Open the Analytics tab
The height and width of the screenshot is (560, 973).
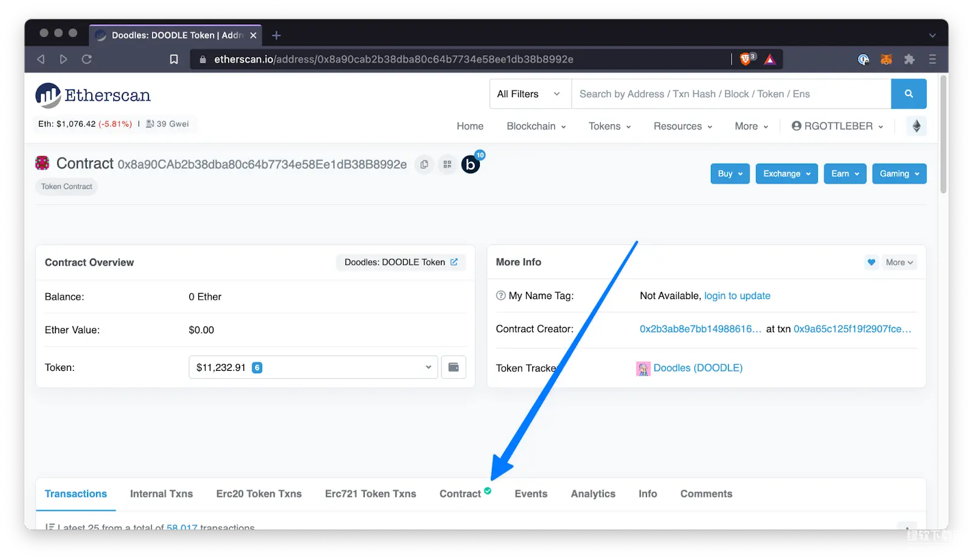pos(593,494)
